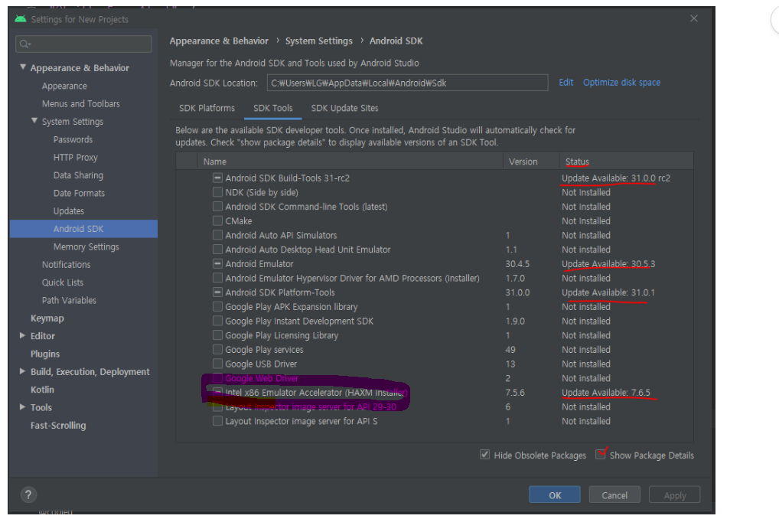Switch to the SDK Platforms tab
This screenshot has width=779, height=532.
pyautogui.click(x=207, y=108)
